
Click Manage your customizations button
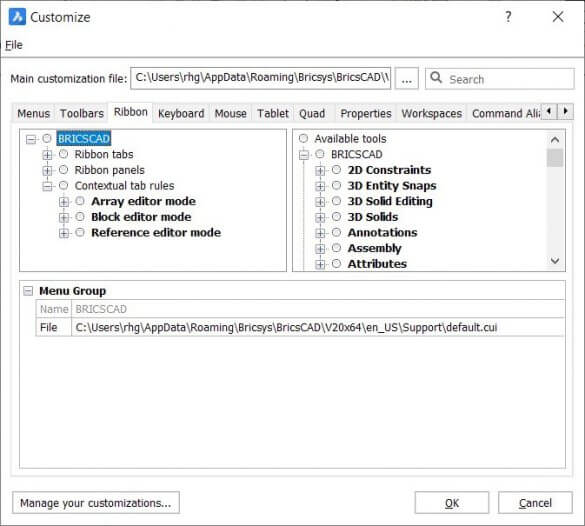[x=96, y=503]
